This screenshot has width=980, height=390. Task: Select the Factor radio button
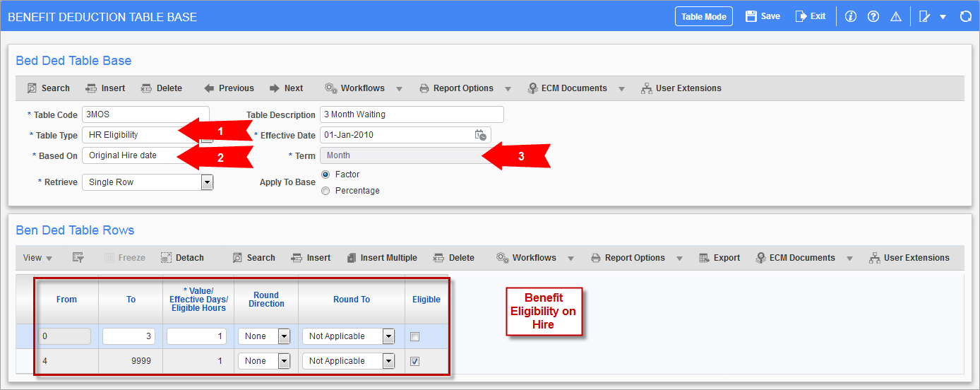pos(325,175)
